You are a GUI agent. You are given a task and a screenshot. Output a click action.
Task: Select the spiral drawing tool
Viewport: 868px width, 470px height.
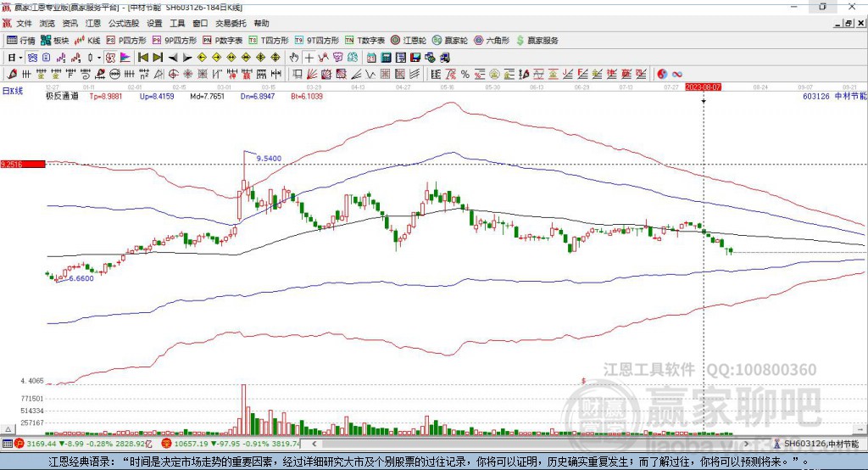click(x=86, y=75)
